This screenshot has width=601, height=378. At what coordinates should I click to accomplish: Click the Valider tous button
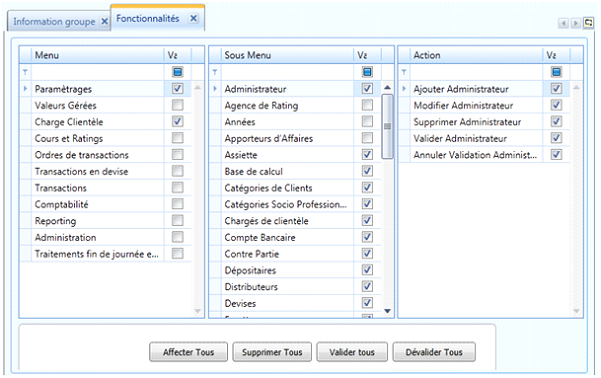[x=352, y=352]
